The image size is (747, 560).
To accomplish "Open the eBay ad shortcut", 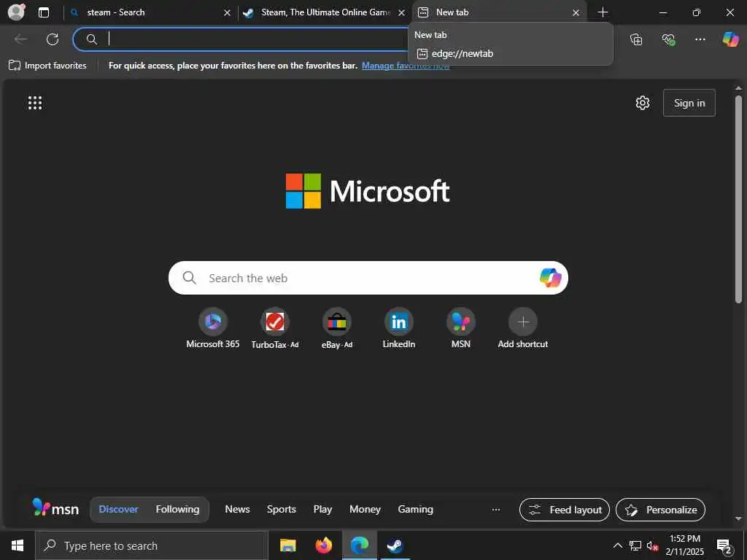I will [337, 329].
